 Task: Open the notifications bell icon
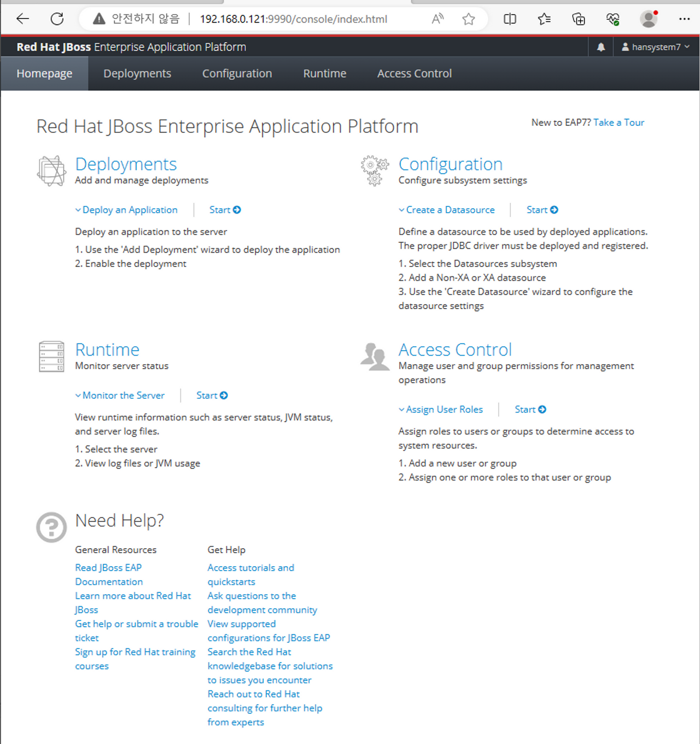(x=601, y=47)
